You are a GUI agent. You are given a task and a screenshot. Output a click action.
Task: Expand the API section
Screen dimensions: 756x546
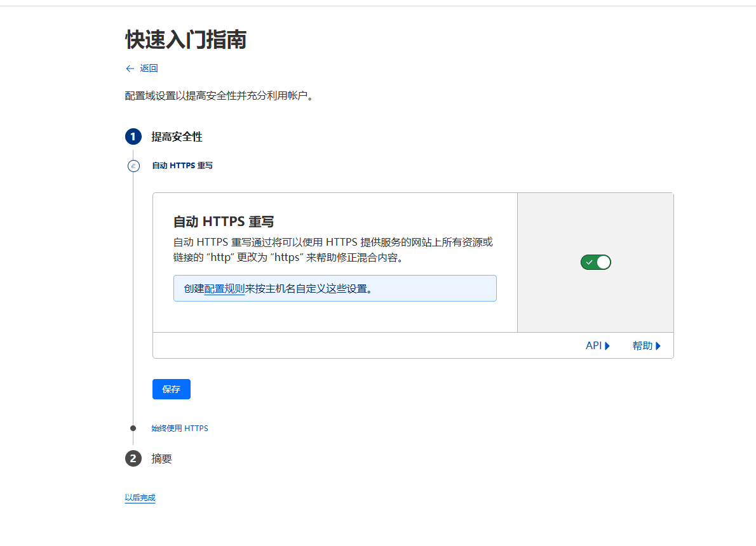point(597,345)
